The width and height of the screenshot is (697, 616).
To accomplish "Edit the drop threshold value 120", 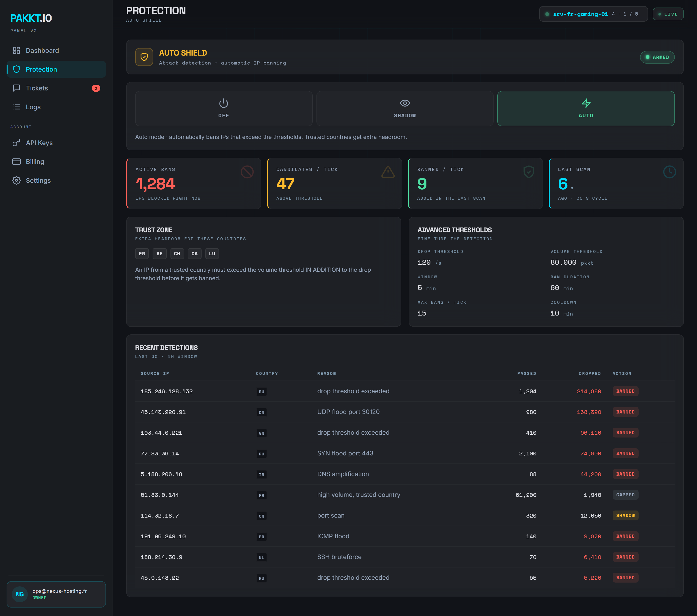I will pos(424,262).
